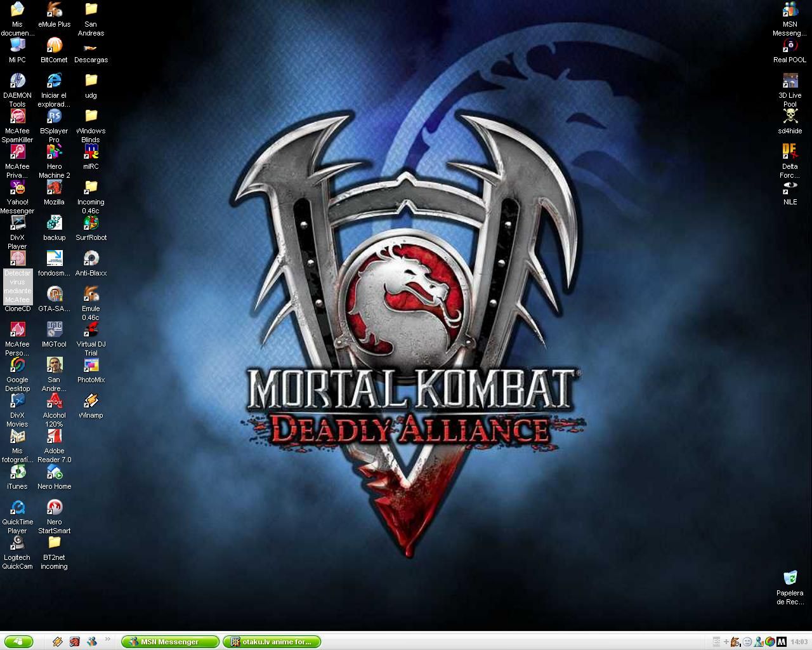Click the green Start button
812x650 pixels.
pyautogui.click(x=18, y=642)
